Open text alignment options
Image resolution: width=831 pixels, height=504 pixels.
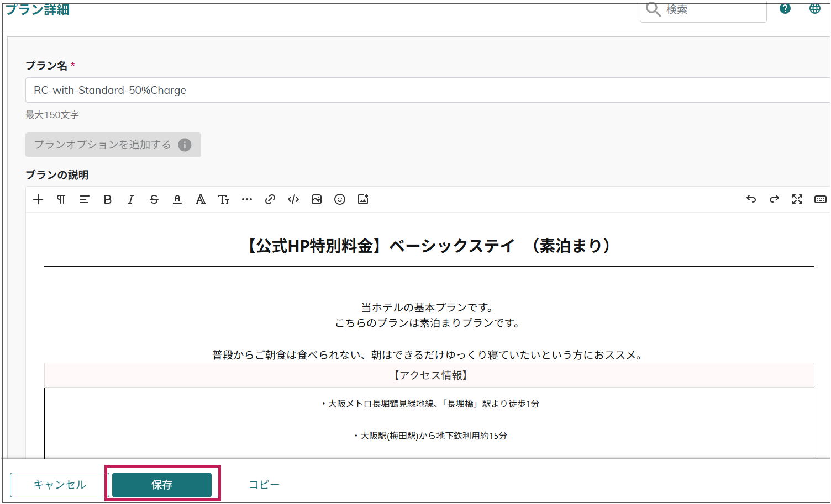[x=84, y=199]
